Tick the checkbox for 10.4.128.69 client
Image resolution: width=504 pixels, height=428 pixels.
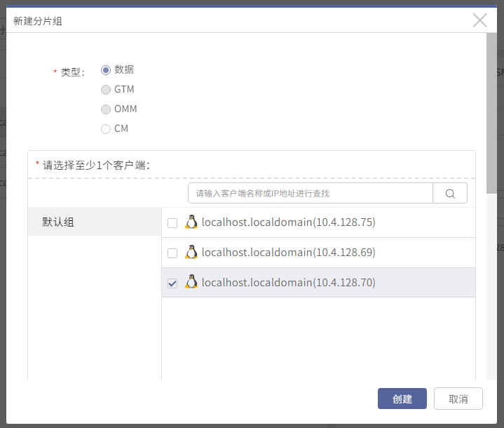pos(172,253)
